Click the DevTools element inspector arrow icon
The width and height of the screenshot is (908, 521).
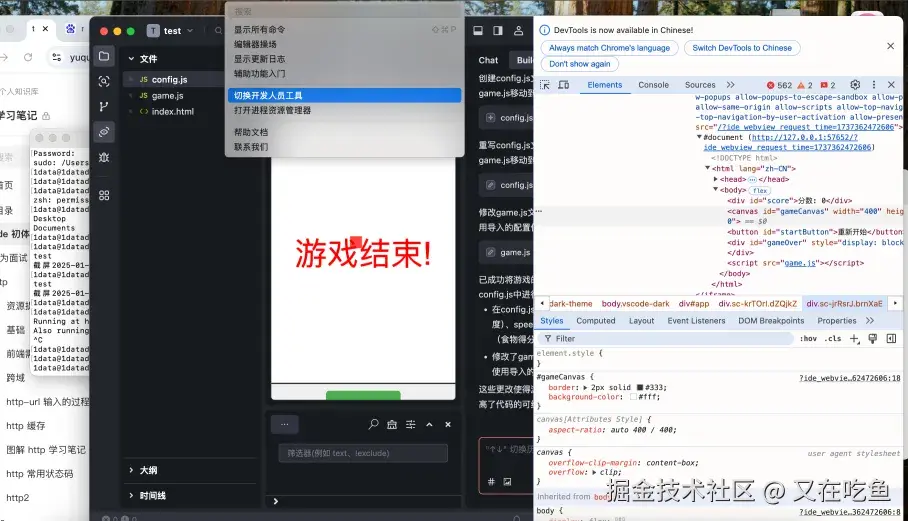click(545, 85)
